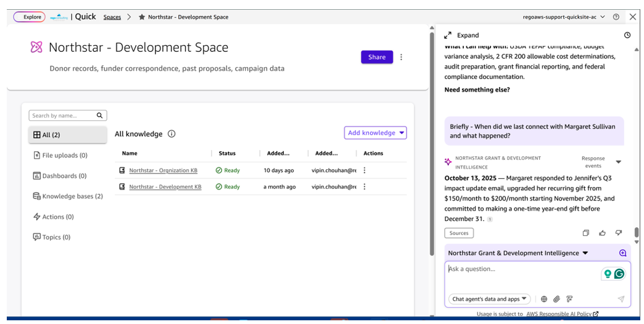Expand the chat panel
The image size is (644, 324).
[x=461, y=35]
